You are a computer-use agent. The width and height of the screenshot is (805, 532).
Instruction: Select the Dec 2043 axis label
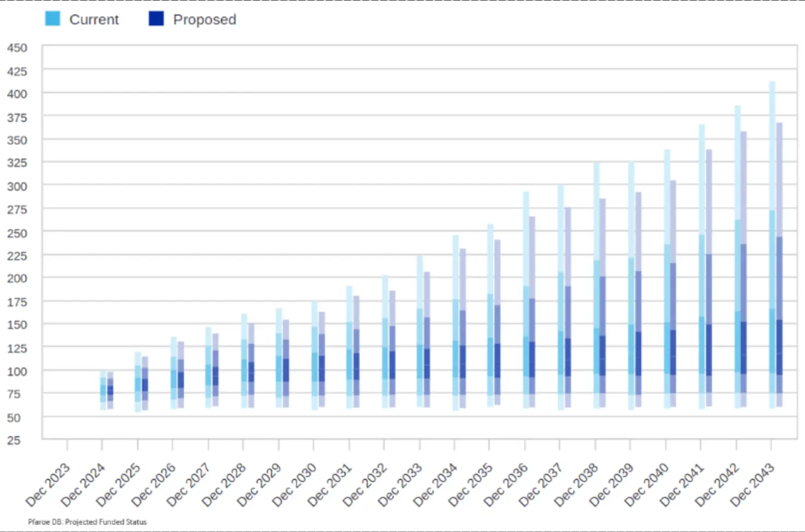coord(752,484)
